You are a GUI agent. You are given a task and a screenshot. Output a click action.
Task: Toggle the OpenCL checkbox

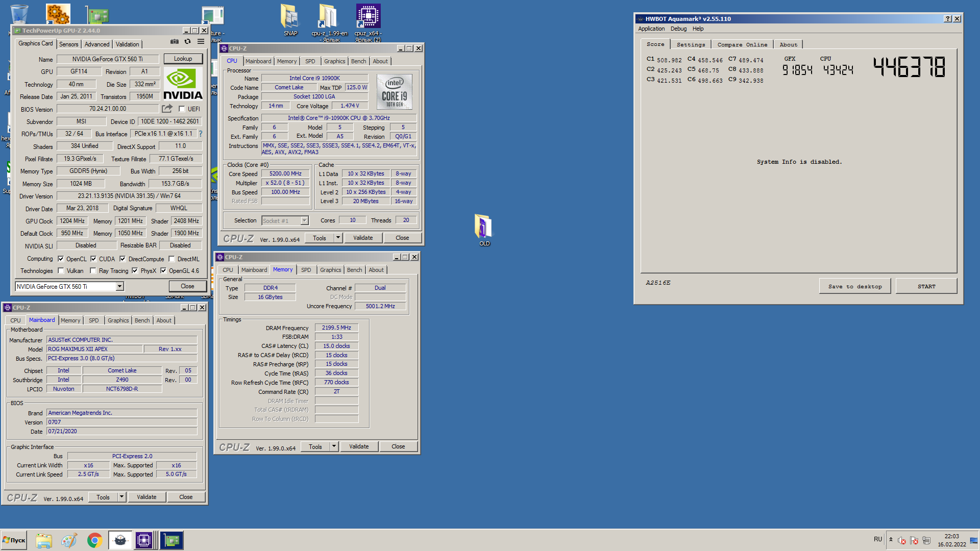coord(61,259)
